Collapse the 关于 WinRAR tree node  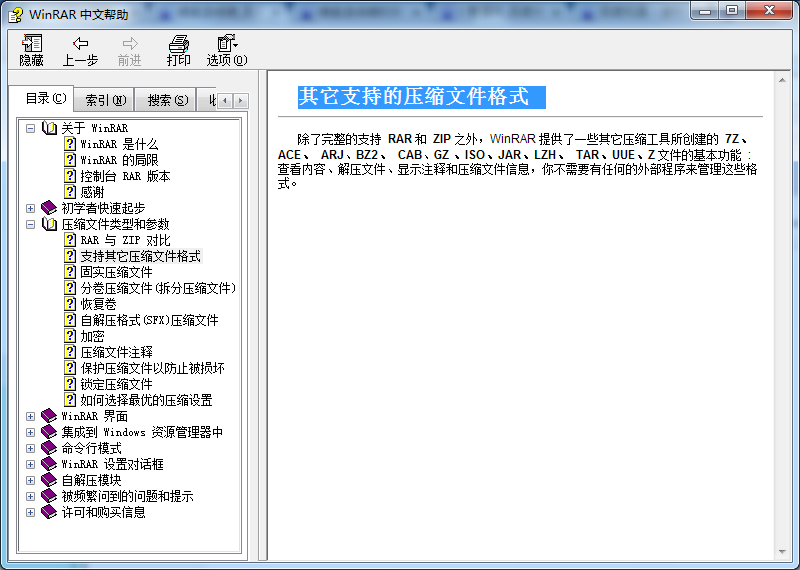tap(31, 128)
